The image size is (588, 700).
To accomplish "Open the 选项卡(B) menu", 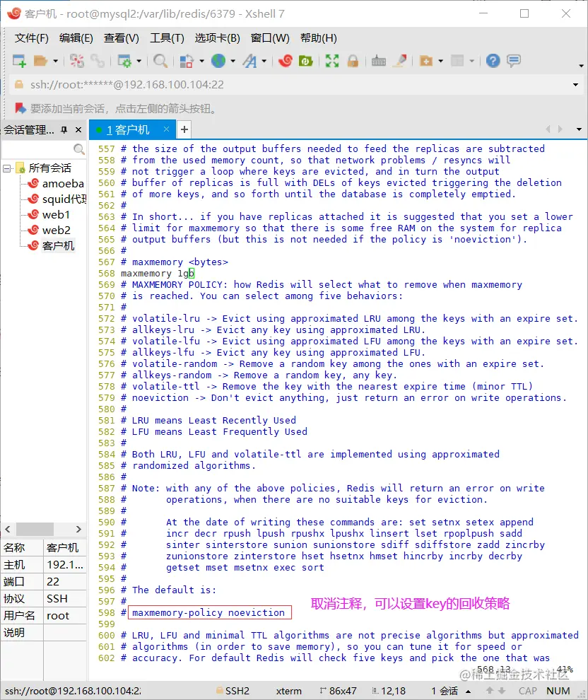I will (217, 38).
